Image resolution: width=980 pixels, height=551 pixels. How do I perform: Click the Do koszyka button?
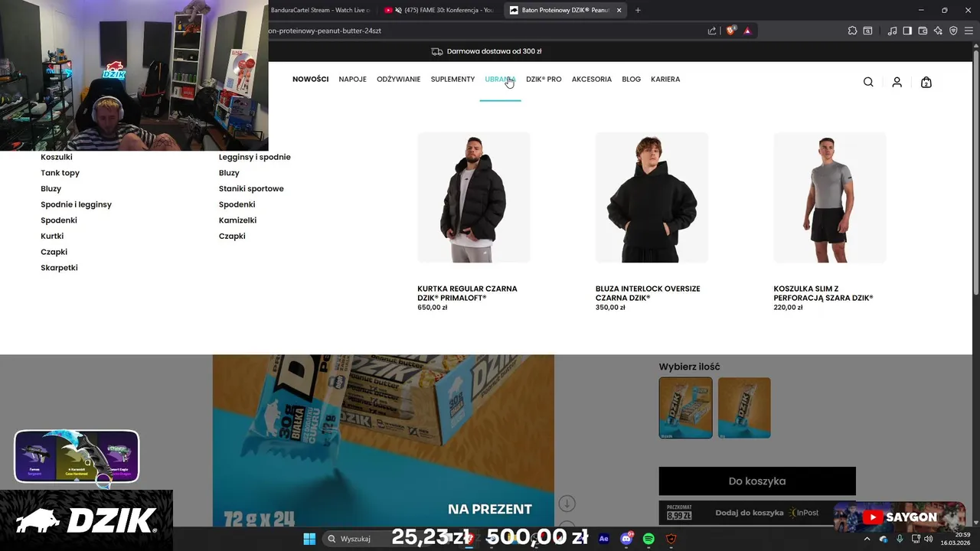757,481
